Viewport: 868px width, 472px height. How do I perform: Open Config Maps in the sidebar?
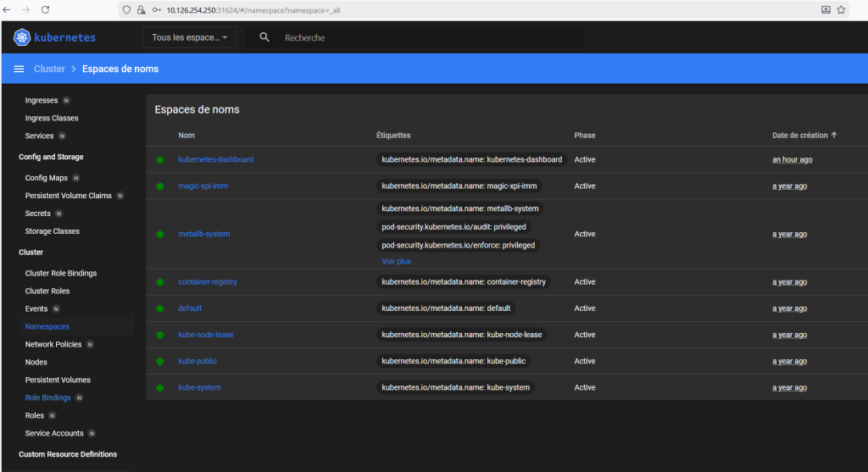pyautogui.click(x=47, y=178)
